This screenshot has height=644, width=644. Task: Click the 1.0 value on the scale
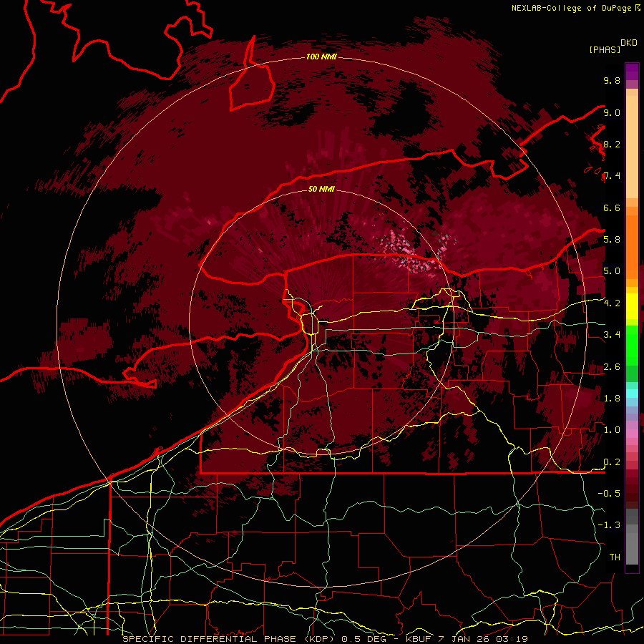point(612,430)
